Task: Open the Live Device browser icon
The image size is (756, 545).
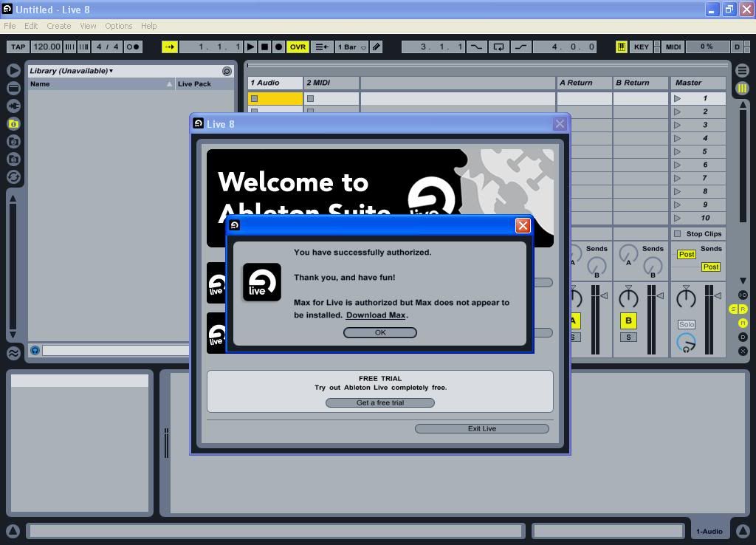Action: [13, 89]
